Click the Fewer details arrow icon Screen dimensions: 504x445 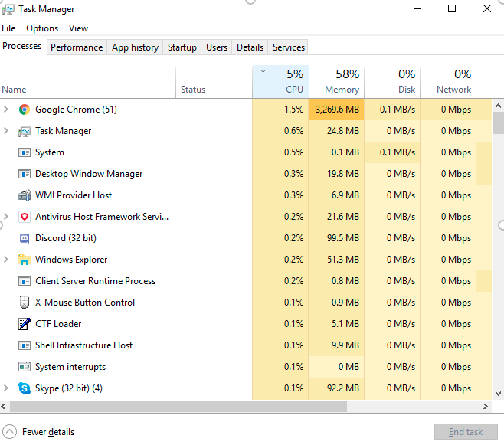[9, 432]
